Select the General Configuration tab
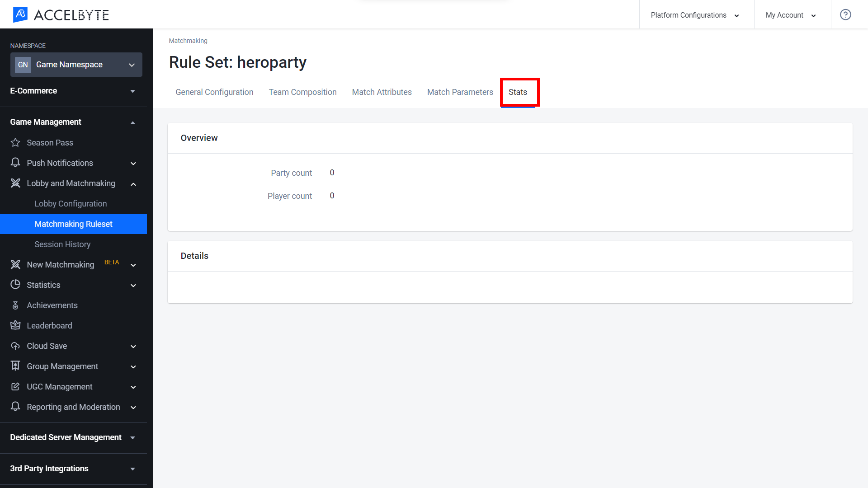 click(214, 92)
